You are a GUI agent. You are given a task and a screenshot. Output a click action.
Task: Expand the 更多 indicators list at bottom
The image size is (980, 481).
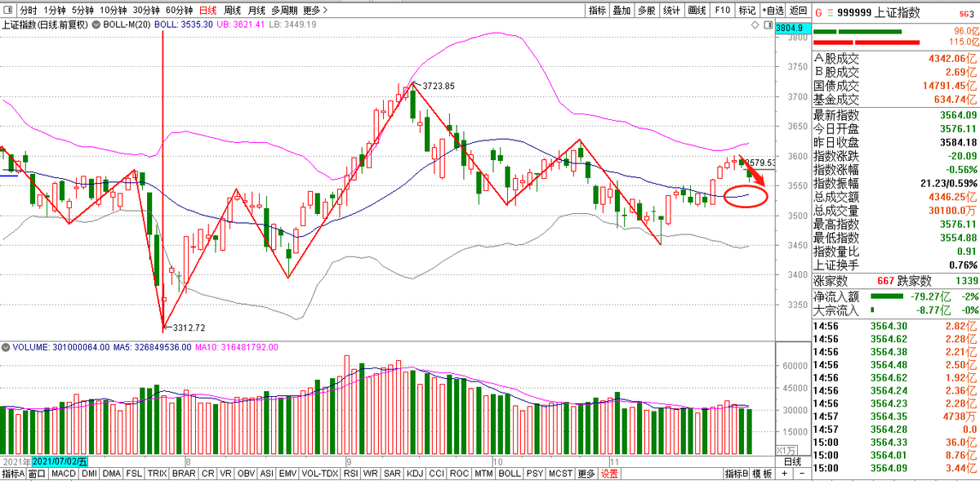pyautogui.click(x=586, y=474)
